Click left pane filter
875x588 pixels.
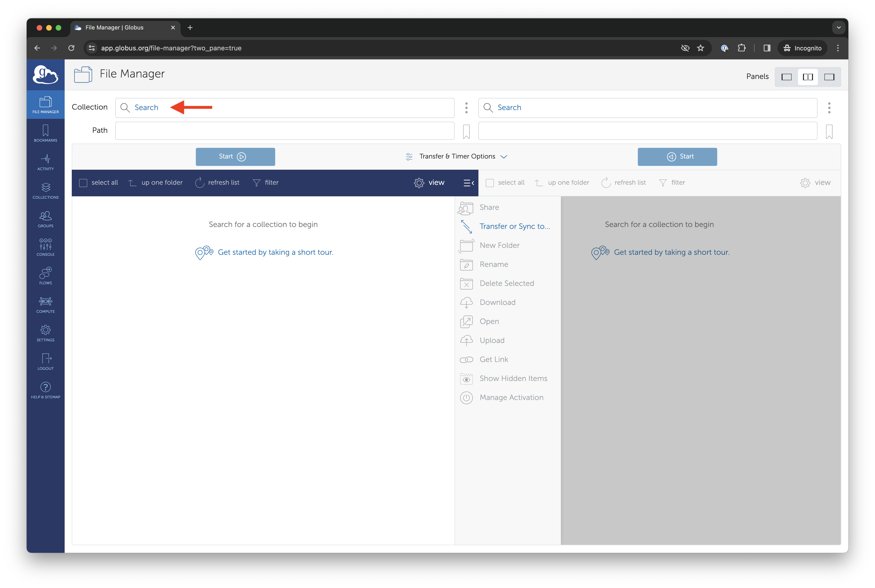(x=265, y=183)
